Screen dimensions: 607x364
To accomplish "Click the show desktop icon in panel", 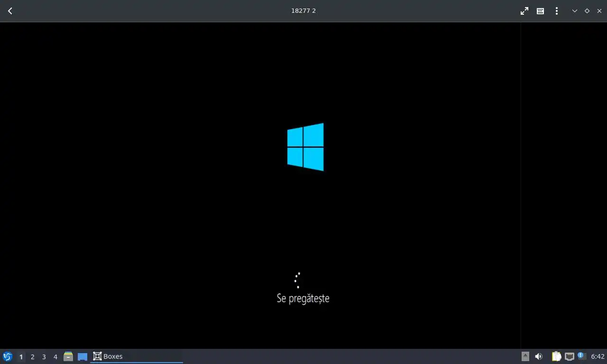I will [83, 356].
